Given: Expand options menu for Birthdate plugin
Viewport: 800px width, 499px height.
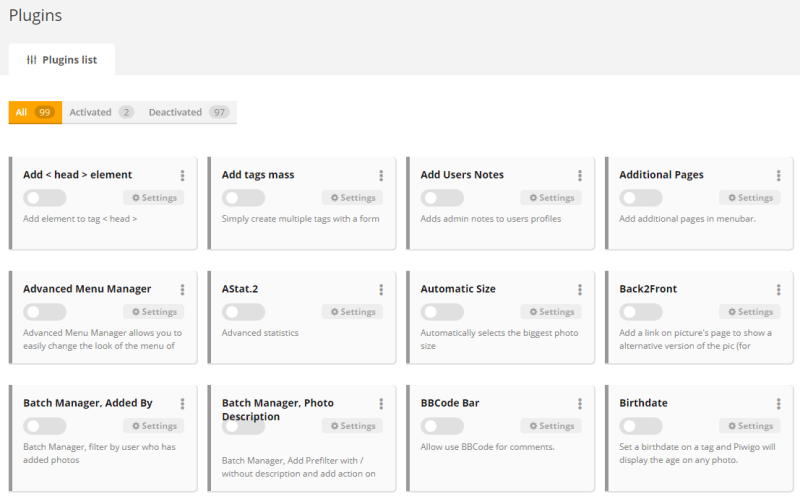Looking at the screenshot, I should [x=778, y=404].
